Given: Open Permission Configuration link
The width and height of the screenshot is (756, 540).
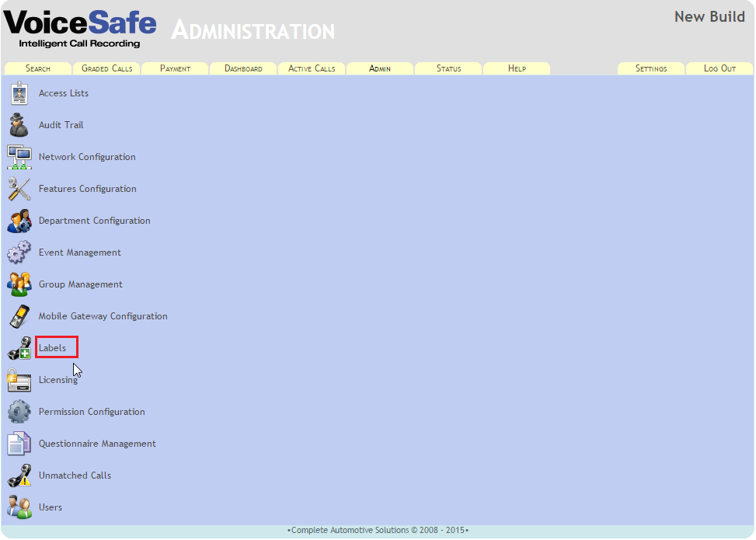Looking at the screenshot, I should (x=92, y=411).
